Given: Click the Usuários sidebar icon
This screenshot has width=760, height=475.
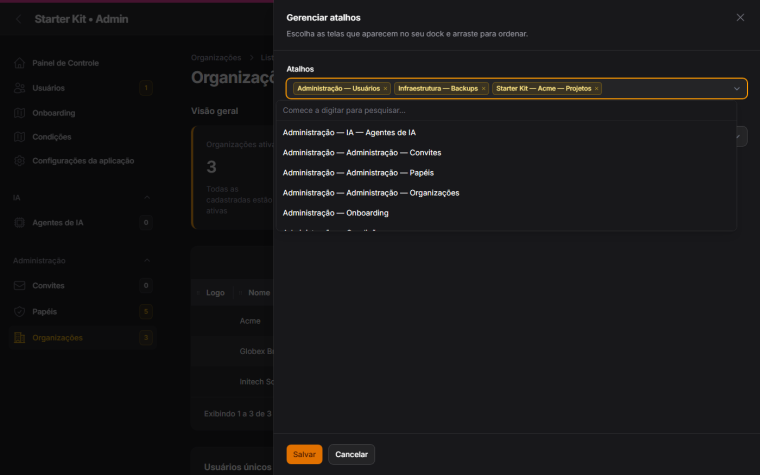Looking at the screenshot, I should tap(19, 88).
